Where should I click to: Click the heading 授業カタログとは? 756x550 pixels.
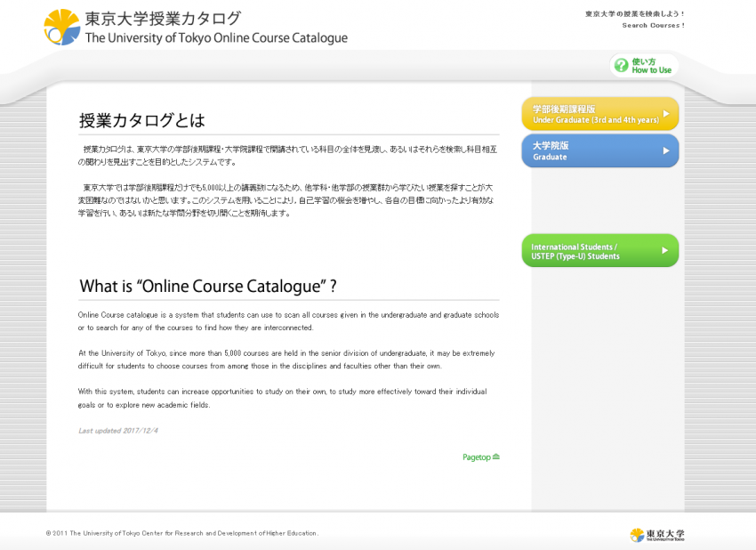pyautogui.click(x=142, y=120)
